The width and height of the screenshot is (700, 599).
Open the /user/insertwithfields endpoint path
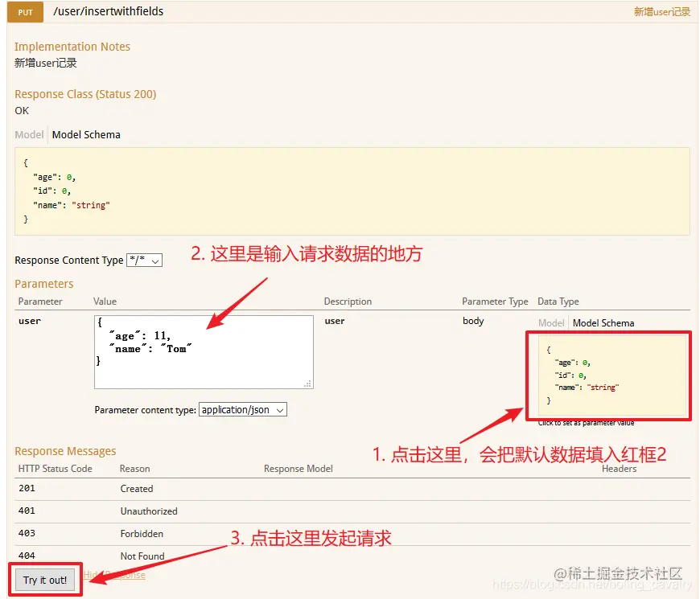coord(109,11)
